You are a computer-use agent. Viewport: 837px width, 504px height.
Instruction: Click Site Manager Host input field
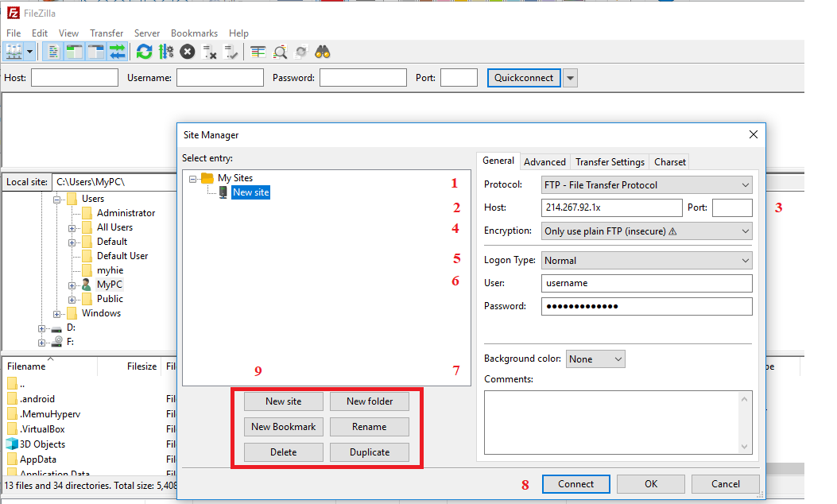[612, 207]
